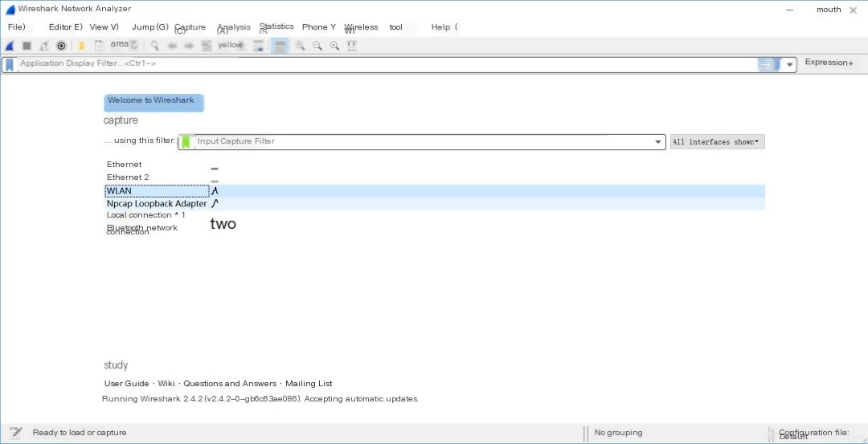The width and height of the screenshot is (868, 444).
Task: Select the Ethernet interface
Action: coord(124,165)
